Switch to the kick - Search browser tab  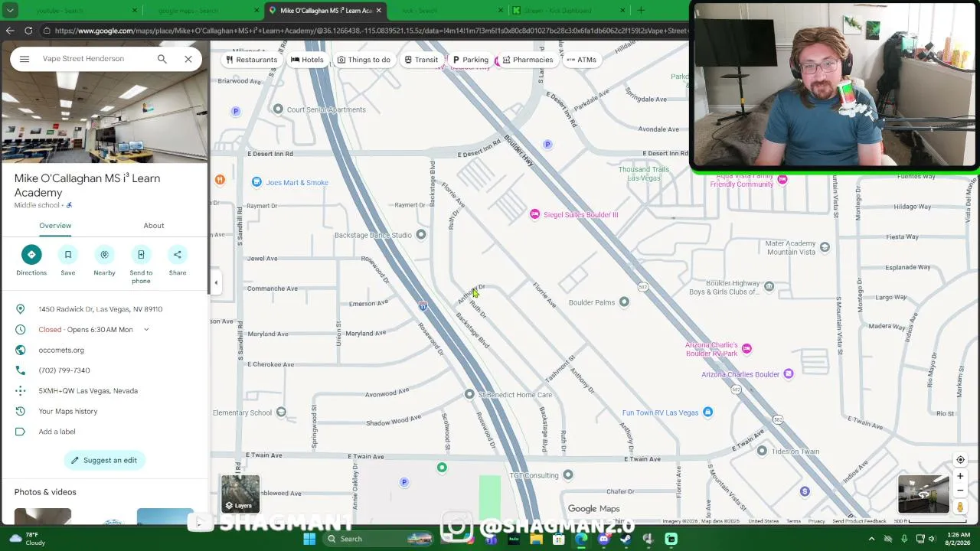pyautogui.click(x=444, y=11)
